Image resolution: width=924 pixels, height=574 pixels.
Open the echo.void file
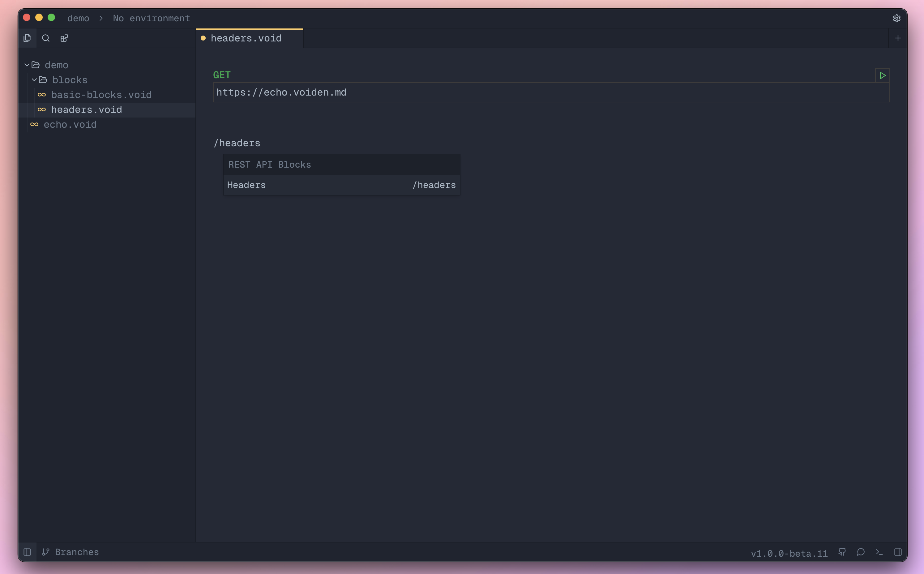click(x=70, y=125)
